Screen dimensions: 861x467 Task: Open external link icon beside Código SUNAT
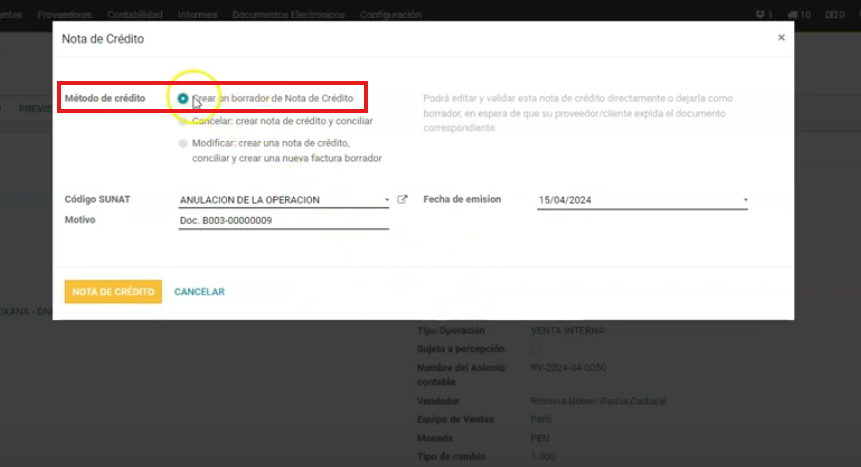(x=403, y=199)
